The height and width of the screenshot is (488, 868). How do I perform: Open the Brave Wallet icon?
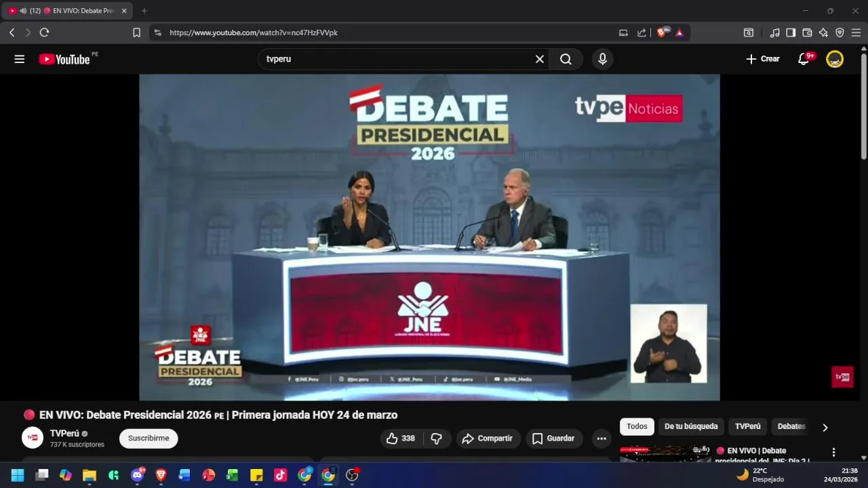[807, 33]
